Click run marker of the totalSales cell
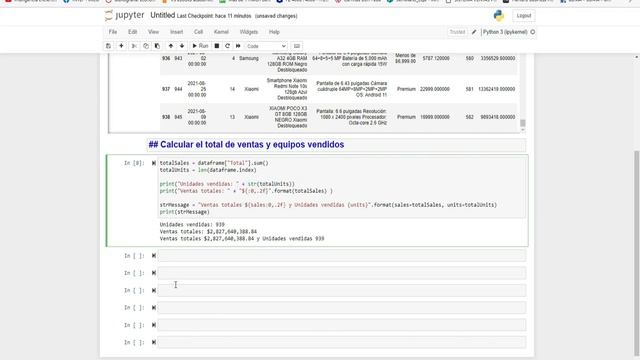640x360 pixels. 154,163
